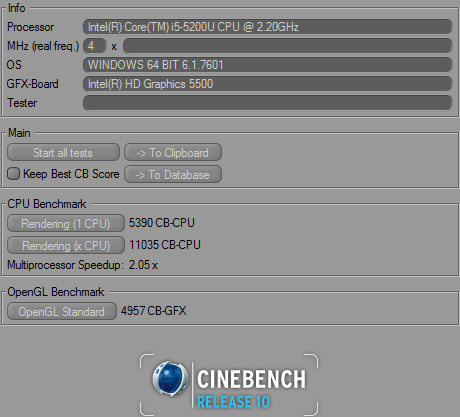This screenshot has height=417, width=460.
Task: Click the empty Tester field
Action: click(x=267, y=103)
